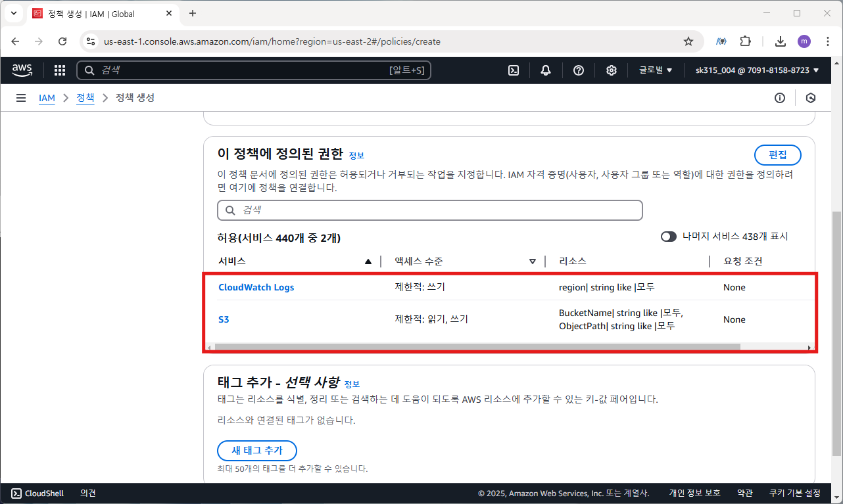Open the browser extensions puzzle icon
843x504 pixels.
(745, 41)
